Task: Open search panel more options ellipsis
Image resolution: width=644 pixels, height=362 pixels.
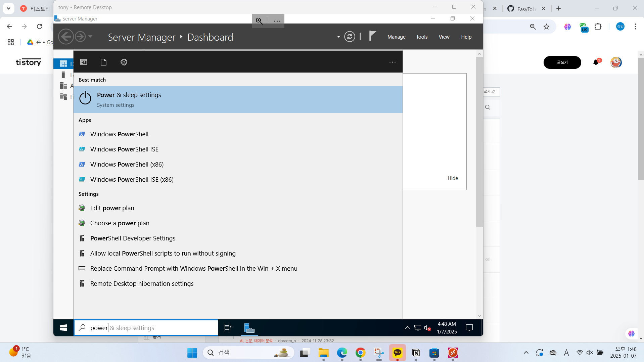Action: point(392,62)
